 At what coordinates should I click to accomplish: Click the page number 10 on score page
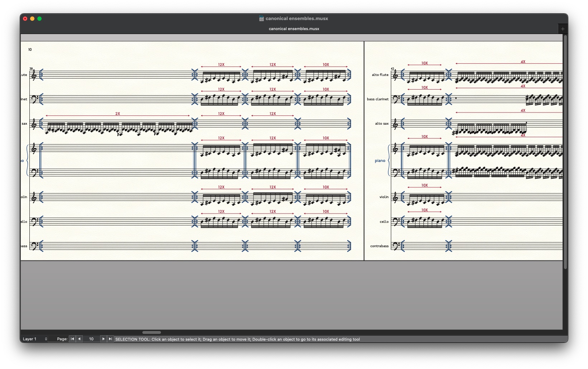30,50
